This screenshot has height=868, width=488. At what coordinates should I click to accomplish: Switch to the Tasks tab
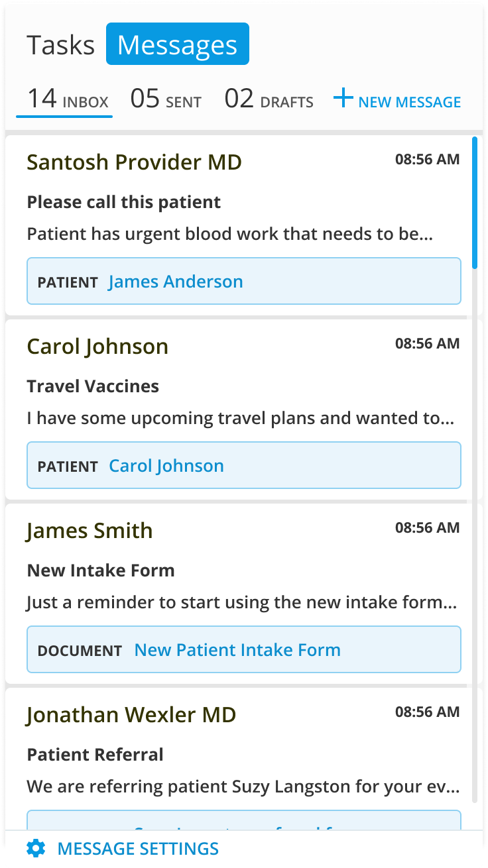click(x=61, y=44)
